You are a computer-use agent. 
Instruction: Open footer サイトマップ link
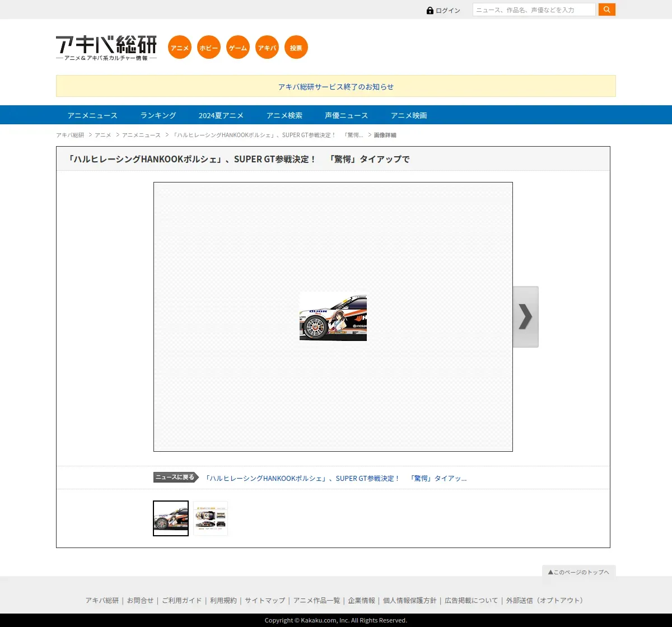(265, 600)
